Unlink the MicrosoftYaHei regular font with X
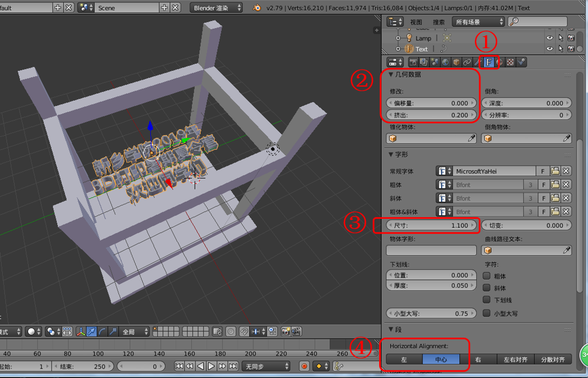This screenshot has width=588, height=378. (566, 171)
